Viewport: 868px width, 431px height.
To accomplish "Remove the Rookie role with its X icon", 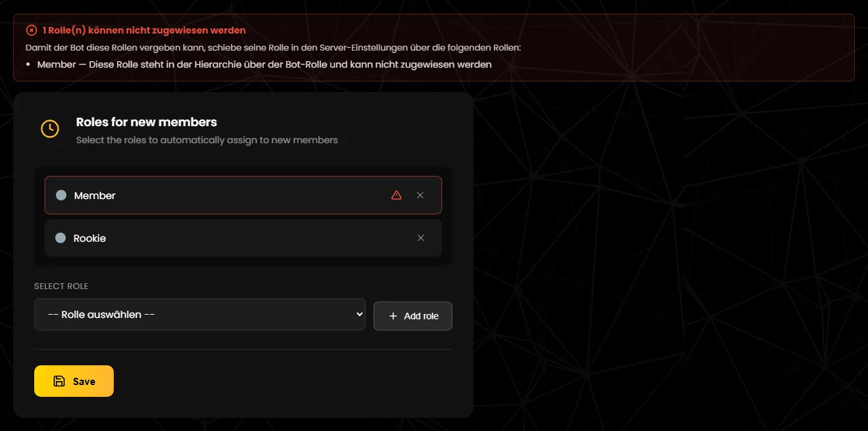I will click(x=421, y=238).
